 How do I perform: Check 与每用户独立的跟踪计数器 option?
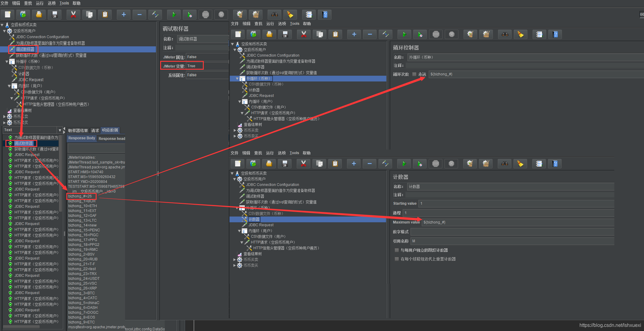397,250
